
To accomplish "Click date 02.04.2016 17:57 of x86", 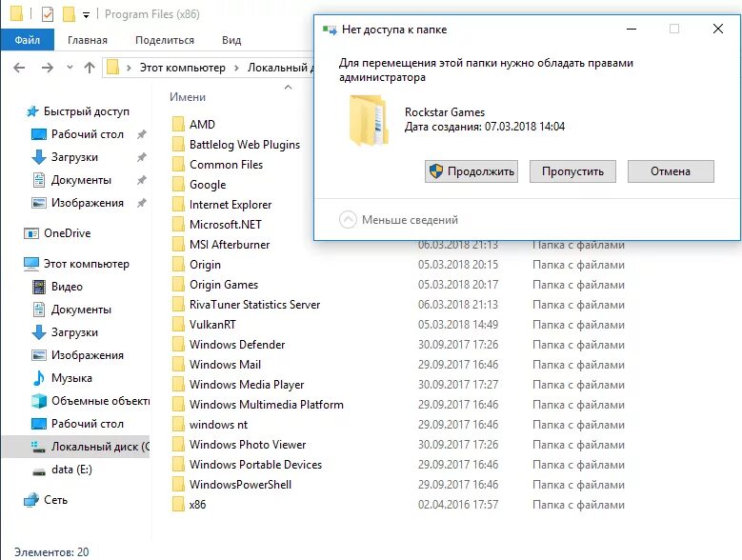I will coord(457,505).
